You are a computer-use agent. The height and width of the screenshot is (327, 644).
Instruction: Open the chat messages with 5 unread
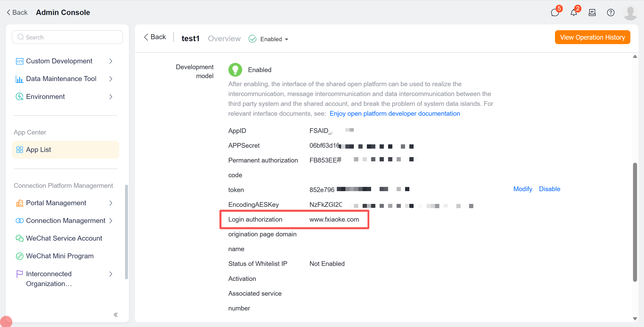click(555, 13)
